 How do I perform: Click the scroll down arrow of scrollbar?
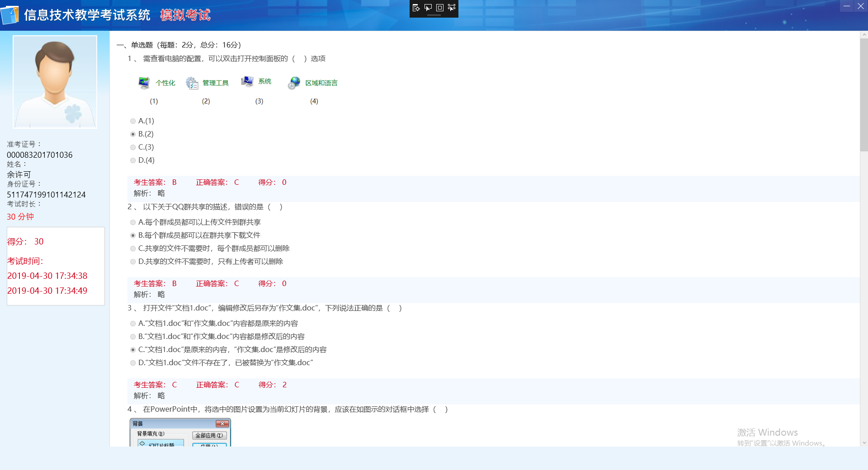[864, 443]
